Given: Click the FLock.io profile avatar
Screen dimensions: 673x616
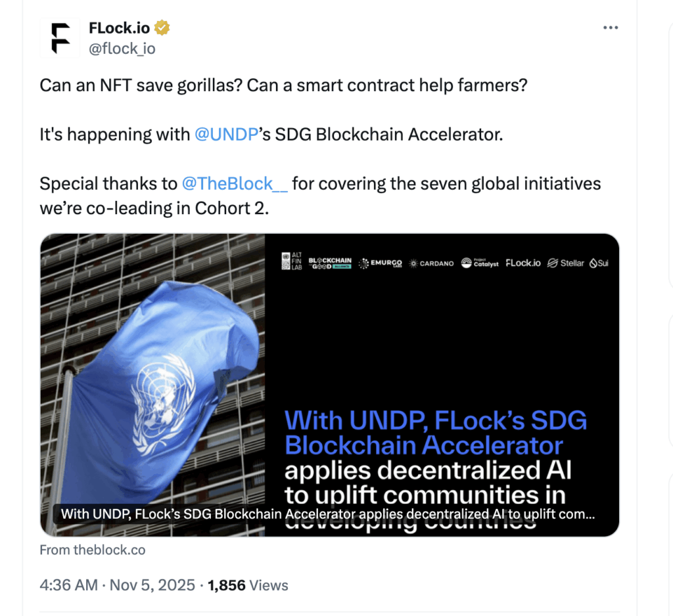Looking at the screenshot, I should [x=60, y=37].
